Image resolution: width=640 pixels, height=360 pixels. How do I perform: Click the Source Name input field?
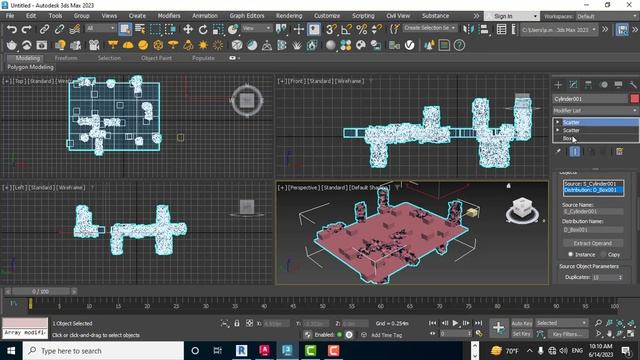[593, 211]
